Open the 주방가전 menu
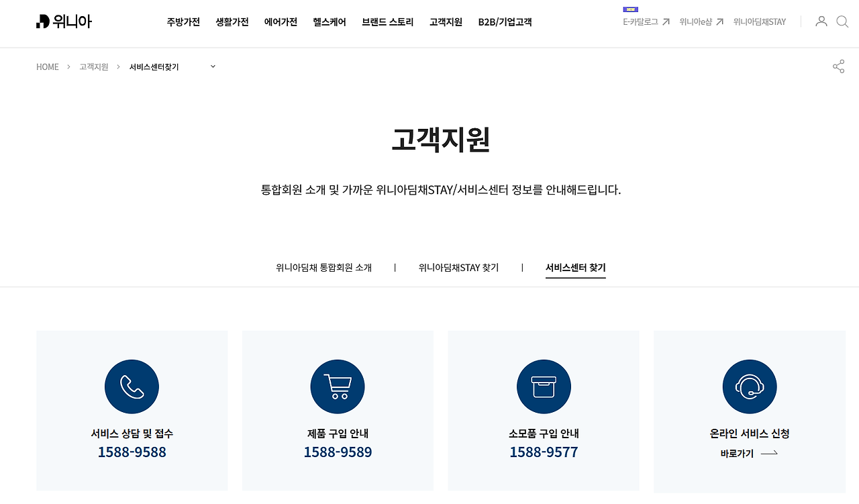The image size is (859, 504). 183,22
